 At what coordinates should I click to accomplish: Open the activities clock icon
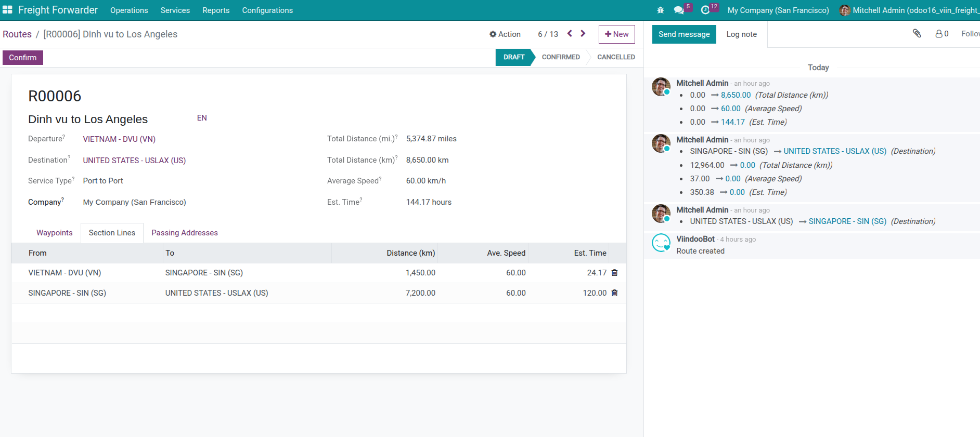pyautogui.click(x=705, y=10)
